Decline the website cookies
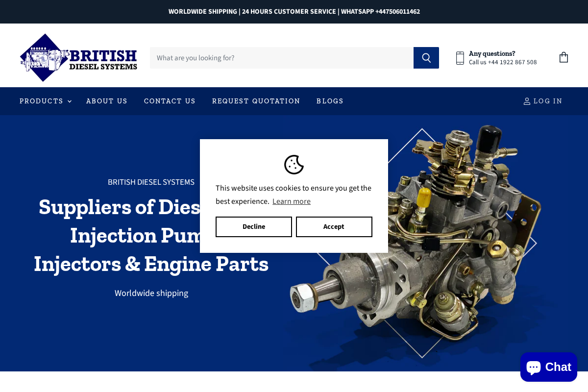This screenshot has height=392, width=588. [x=254, y=226]
